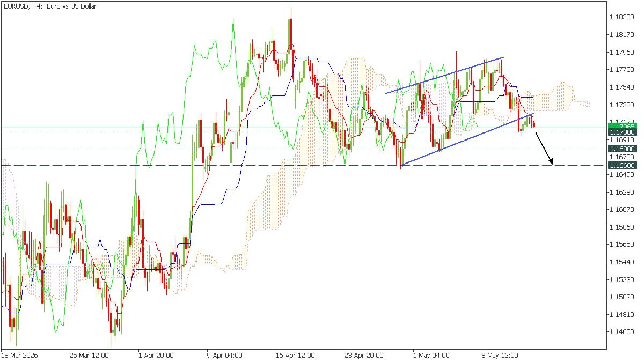Click the EURUSD, H4 chart title text

tap(49, 6)
